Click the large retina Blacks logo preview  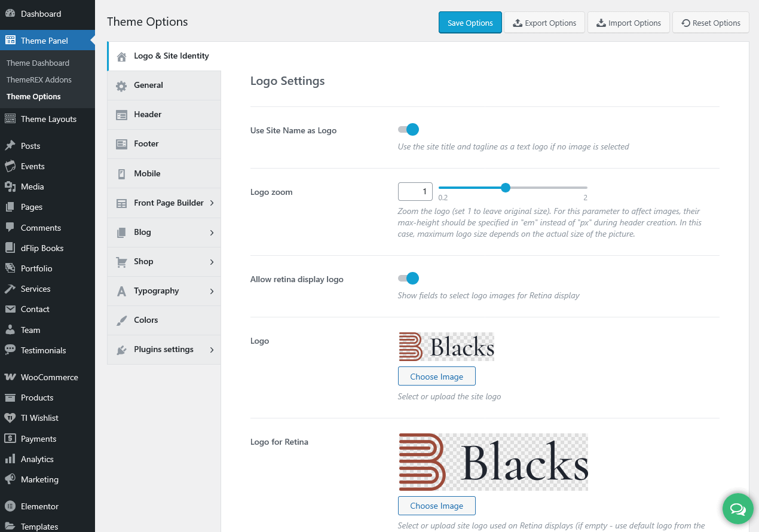pyautogui.click(x=493, y=462)
